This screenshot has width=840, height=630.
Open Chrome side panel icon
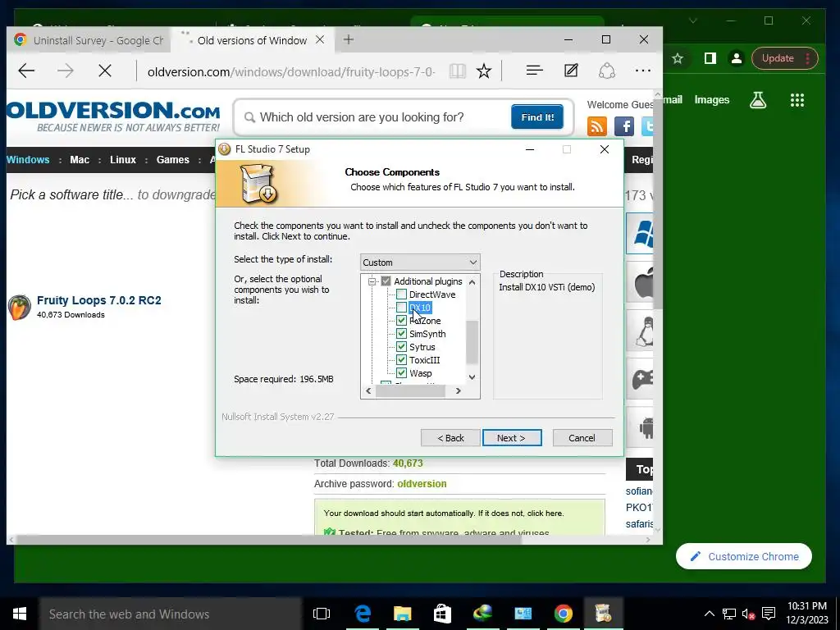tap(710, 58)
